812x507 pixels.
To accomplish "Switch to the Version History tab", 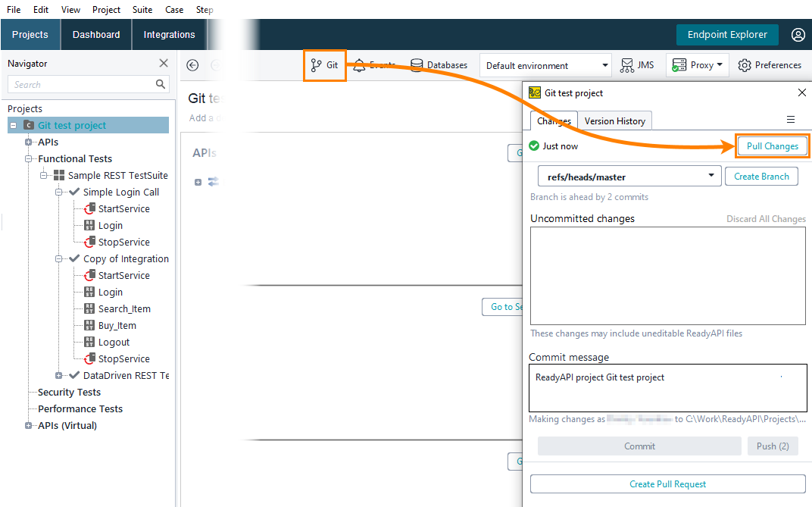I will tap(614, 120).
